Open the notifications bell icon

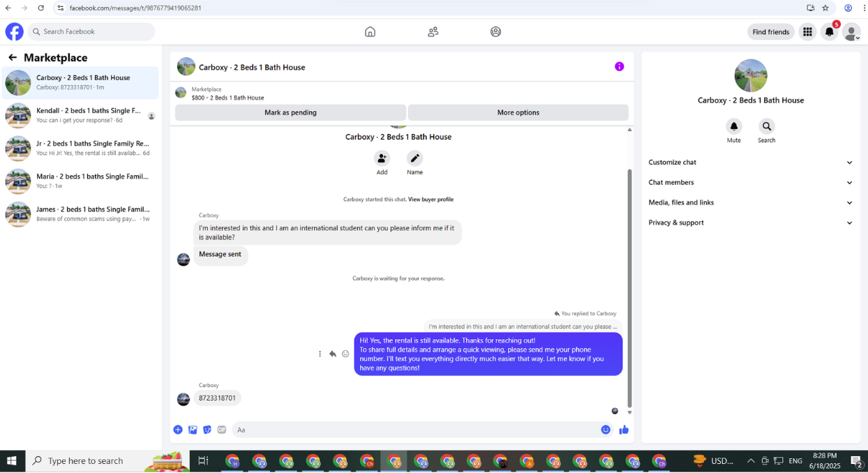pos(830,32)
